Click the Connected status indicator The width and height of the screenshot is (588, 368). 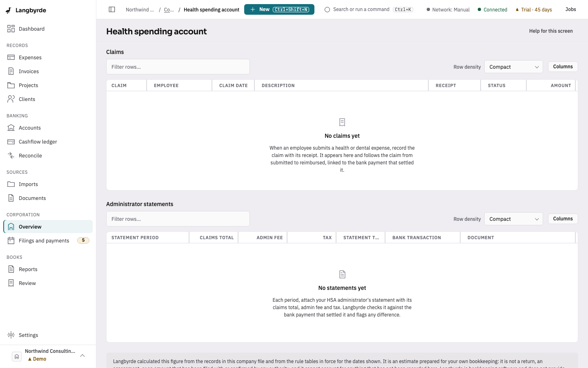click(492, 10)
